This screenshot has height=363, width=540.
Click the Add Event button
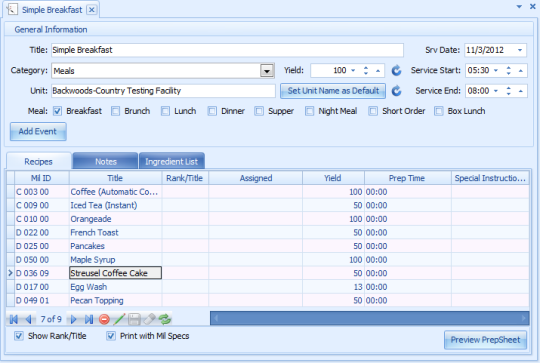click(x=38, y=132)
